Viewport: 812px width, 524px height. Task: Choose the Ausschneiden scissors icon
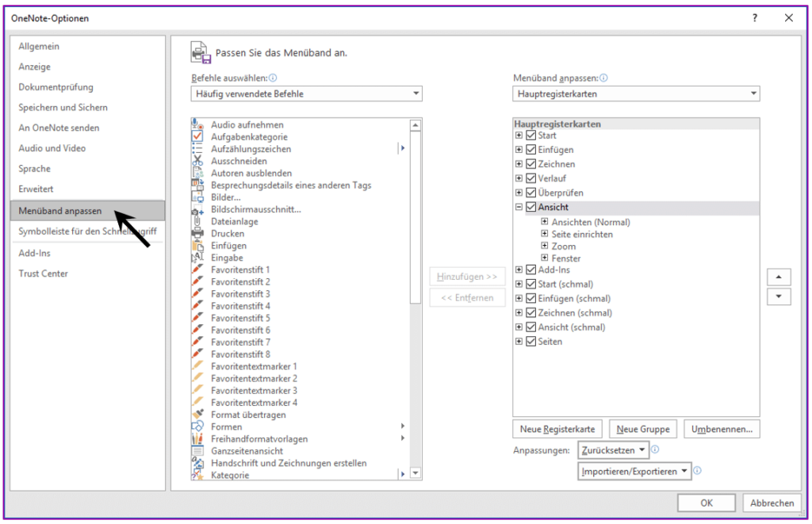pos(197,160)
